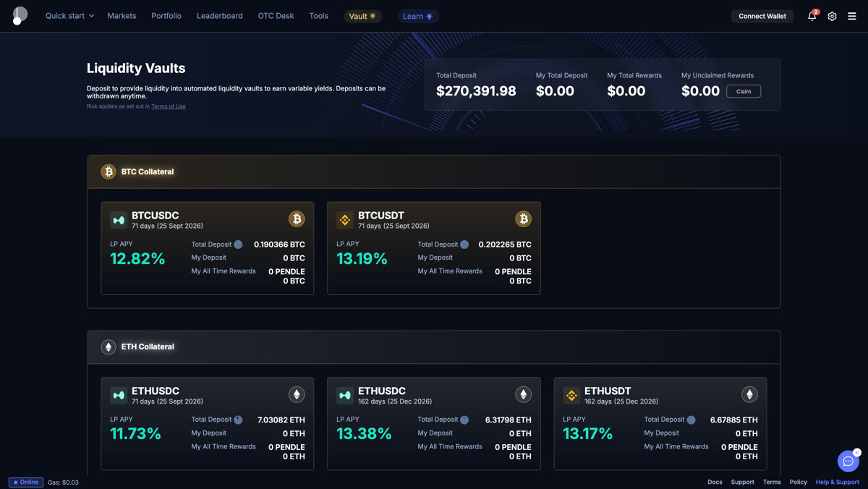Click the 0.190366 BTC deposit value

(x=279, y=244)
